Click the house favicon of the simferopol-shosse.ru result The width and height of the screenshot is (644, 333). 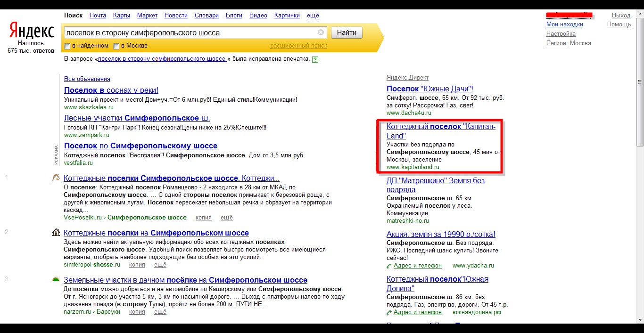(56, 233)
